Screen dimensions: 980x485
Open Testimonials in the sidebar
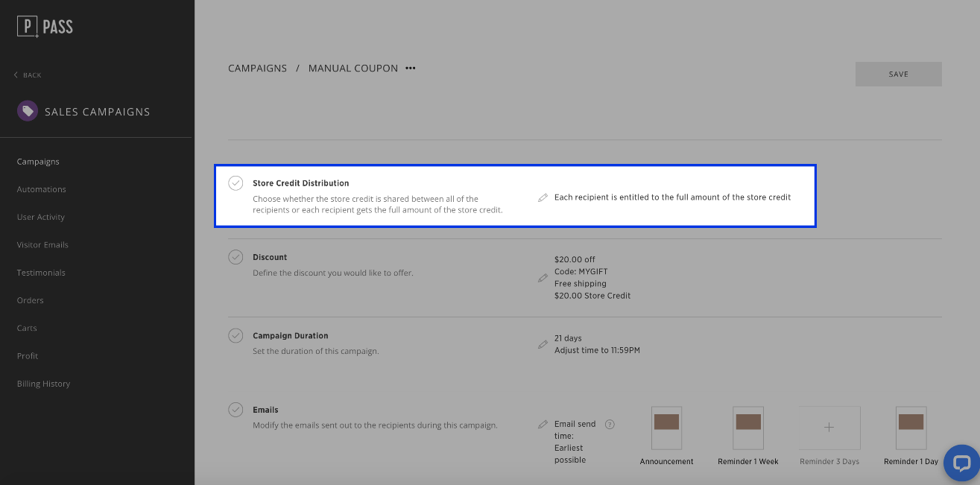41,273
